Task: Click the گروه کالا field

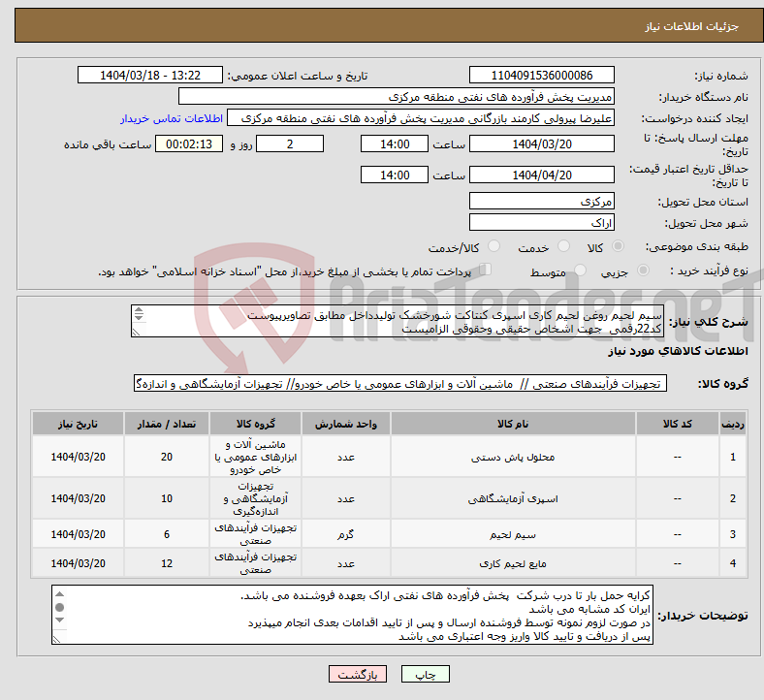Action: (x=400, y=383)
